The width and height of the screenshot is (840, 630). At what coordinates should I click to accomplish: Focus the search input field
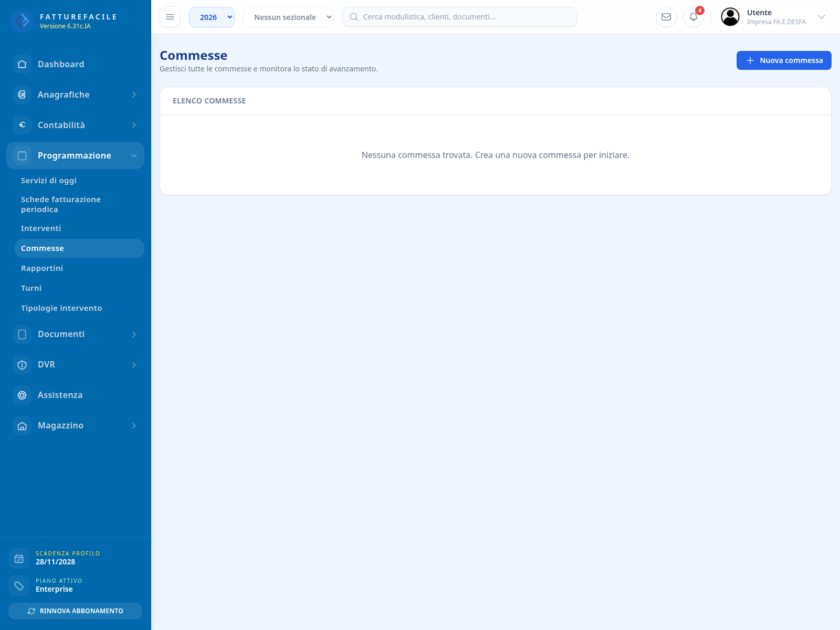point(460,17)
